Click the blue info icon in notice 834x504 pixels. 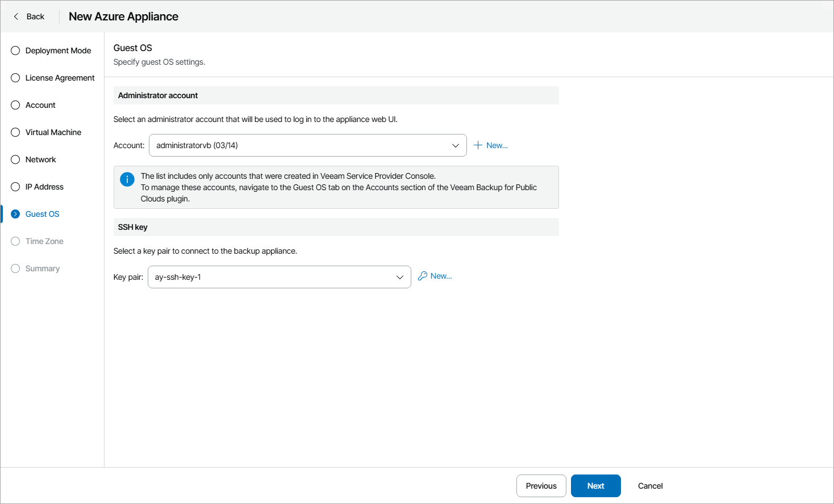click(127, 179)
